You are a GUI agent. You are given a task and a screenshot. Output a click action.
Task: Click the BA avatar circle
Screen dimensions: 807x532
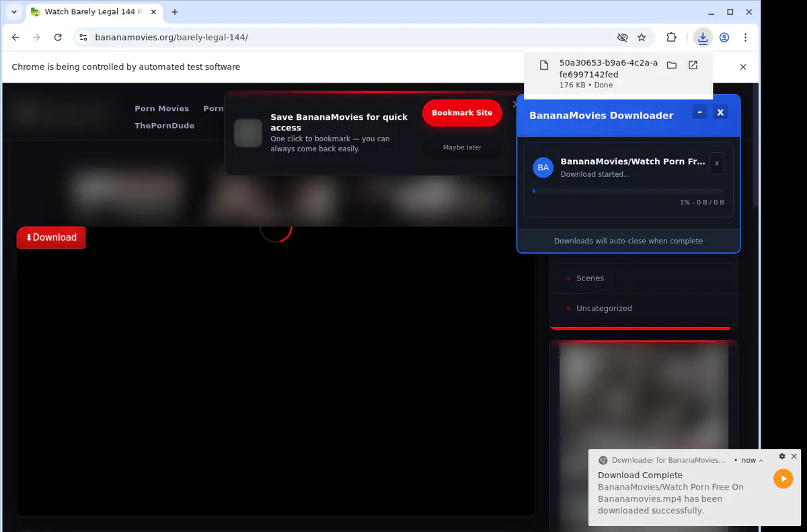pyautogui.click(x=543, y=167)
